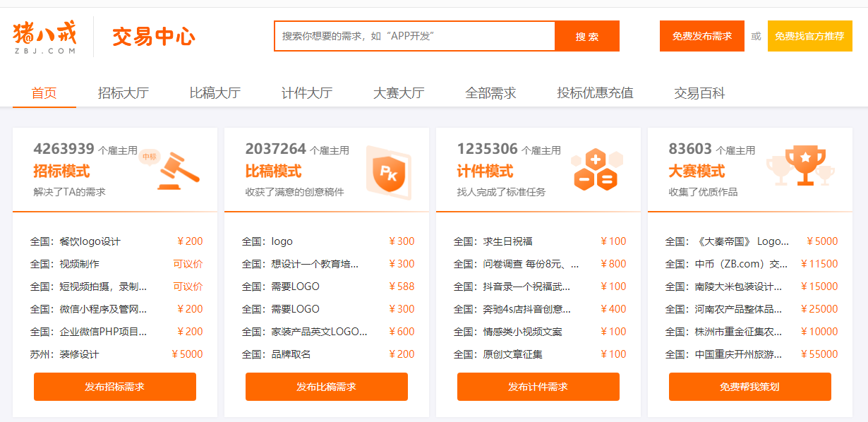Click the 可议价 label beside 视频制作
This screenshot has width=868, height=422.
coord(188,264)
